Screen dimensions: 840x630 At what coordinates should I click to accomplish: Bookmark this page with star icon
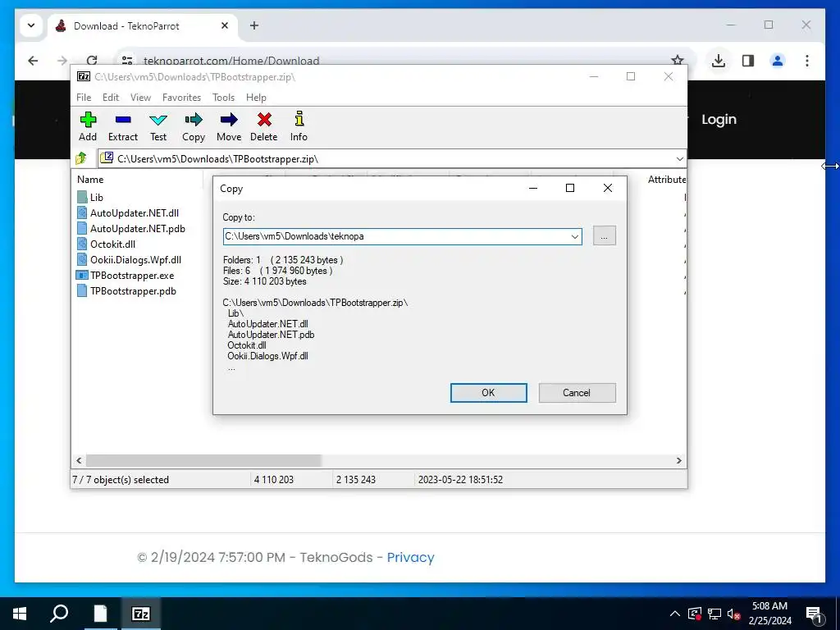[x=677, y=60]
